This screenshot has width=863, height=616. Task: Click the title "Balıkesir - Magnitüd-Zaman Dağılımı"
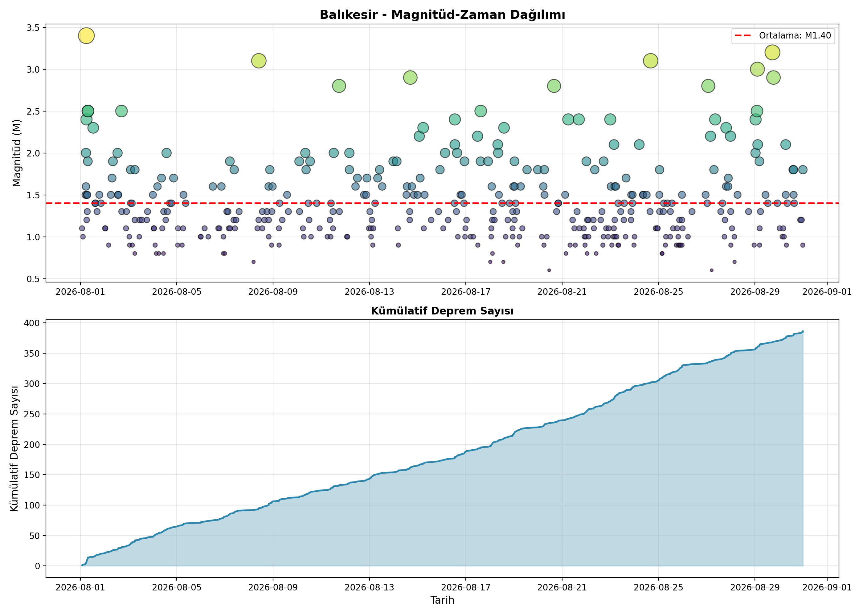(442, 15)
